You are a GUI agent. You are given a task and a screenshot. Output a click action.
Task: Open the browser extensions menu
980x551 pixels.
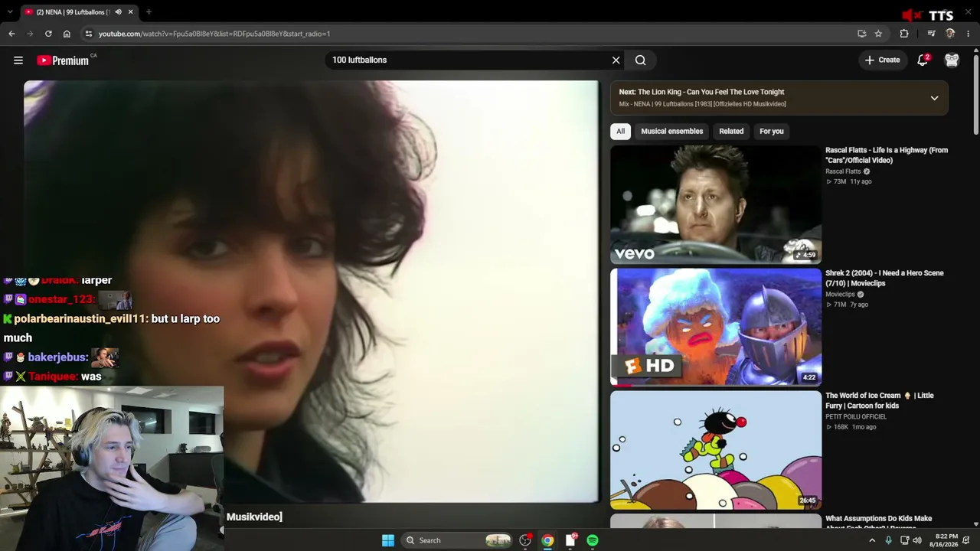(904, 34)
